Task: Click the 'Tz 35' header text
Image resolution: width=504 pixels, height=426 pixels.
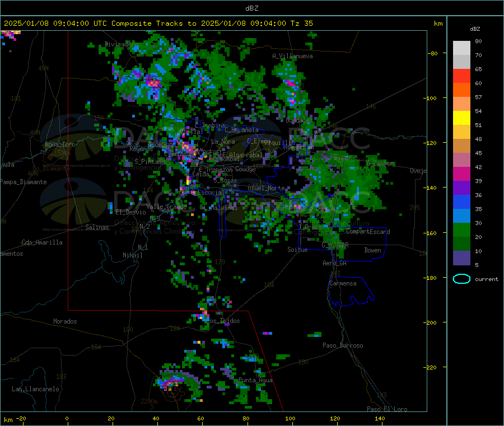Action: (301, 24)
